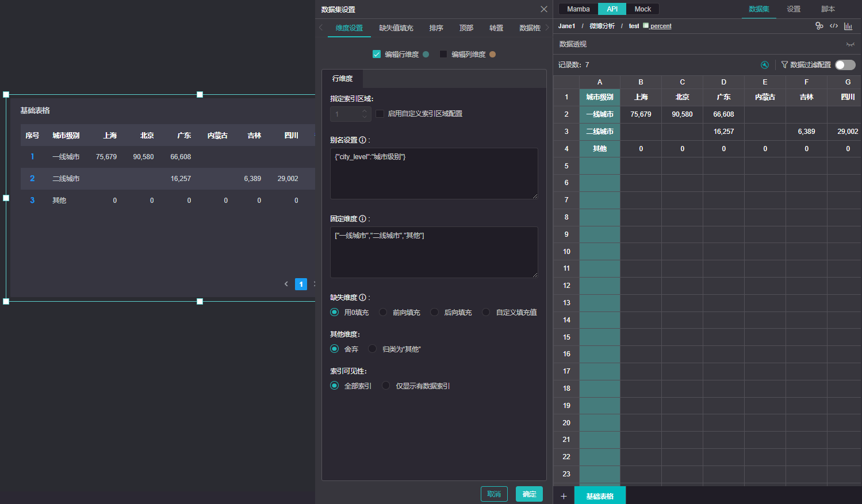Switch to the 顶部 tab
862x504 pixels.
coord(466,28)
